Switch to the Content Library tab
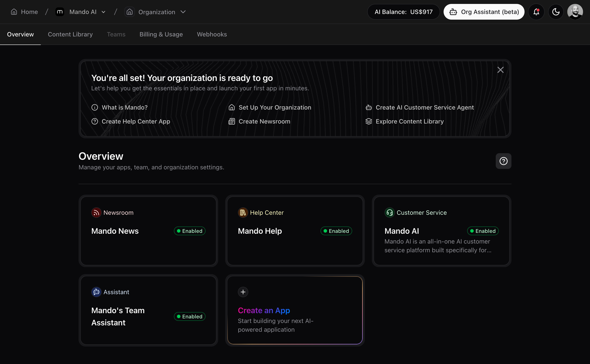 70,34
